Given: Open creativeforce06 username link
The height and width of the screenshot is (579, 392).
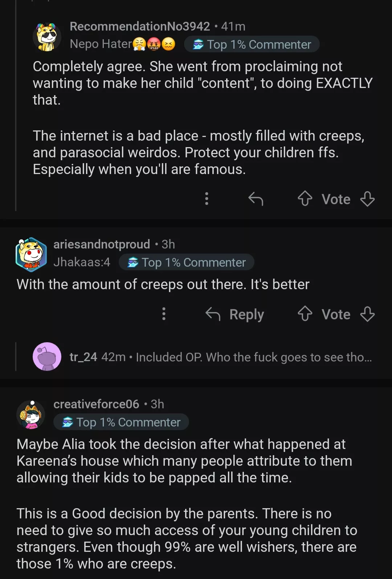Looking at the screenshot, I should (x=96, y=404).
